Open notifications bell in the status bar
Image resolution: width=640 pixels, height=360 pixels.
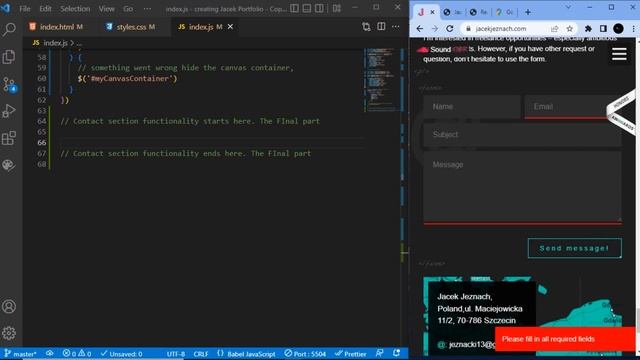[x=396, y=353]
